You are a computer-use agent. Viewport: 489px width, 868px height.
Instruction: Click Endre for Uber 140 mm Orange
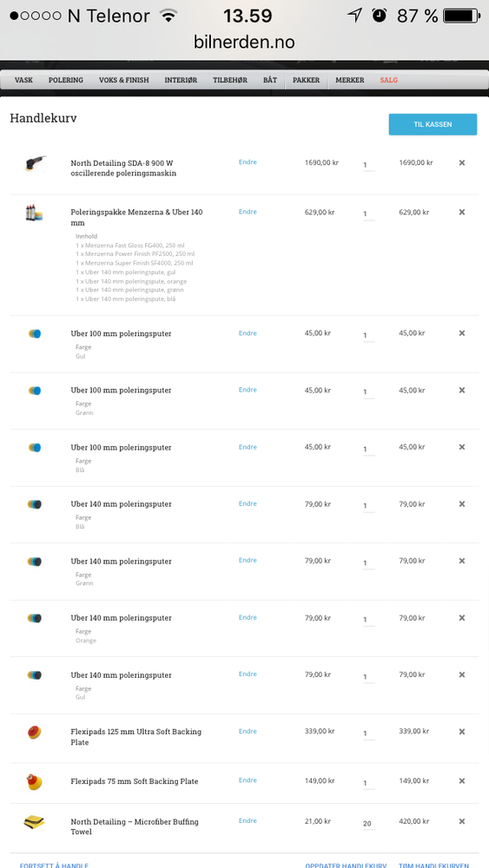pos(248,617)
